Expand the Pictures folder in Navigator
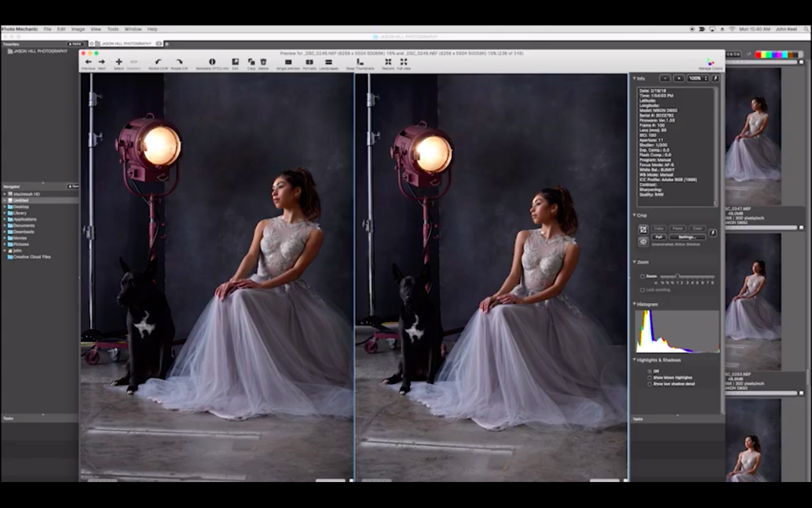 (5, 244)
